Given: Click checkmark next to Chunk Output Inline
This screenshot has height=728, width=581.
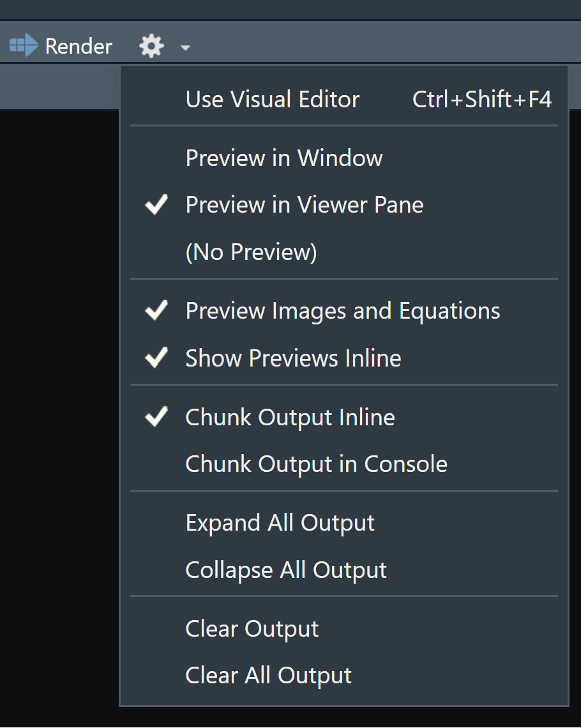Looking at the screenshot, I should tap(156, 418).
